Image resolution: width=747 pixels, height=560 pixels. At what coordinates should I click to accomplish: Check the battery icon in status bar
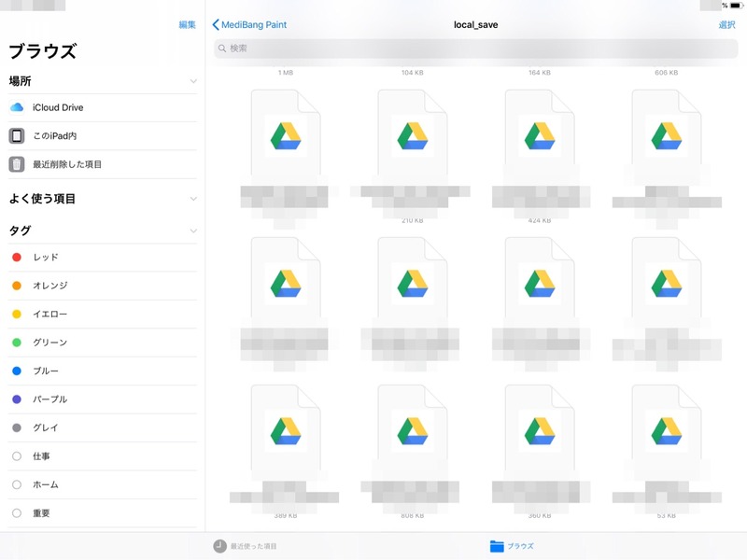pos(736,6)
